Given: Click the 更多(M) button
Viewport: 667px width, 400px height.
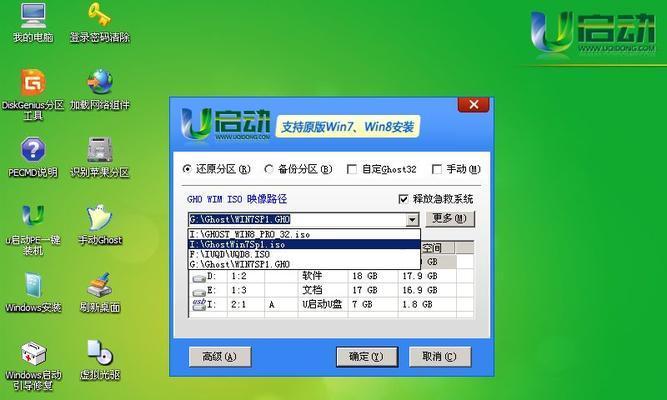Looking at the screenshot, I should 450,219.
